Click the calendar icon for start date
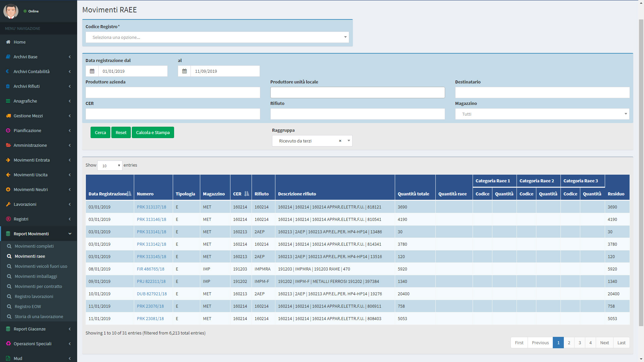This screenshot has height=362, width=644. (92, 71)
